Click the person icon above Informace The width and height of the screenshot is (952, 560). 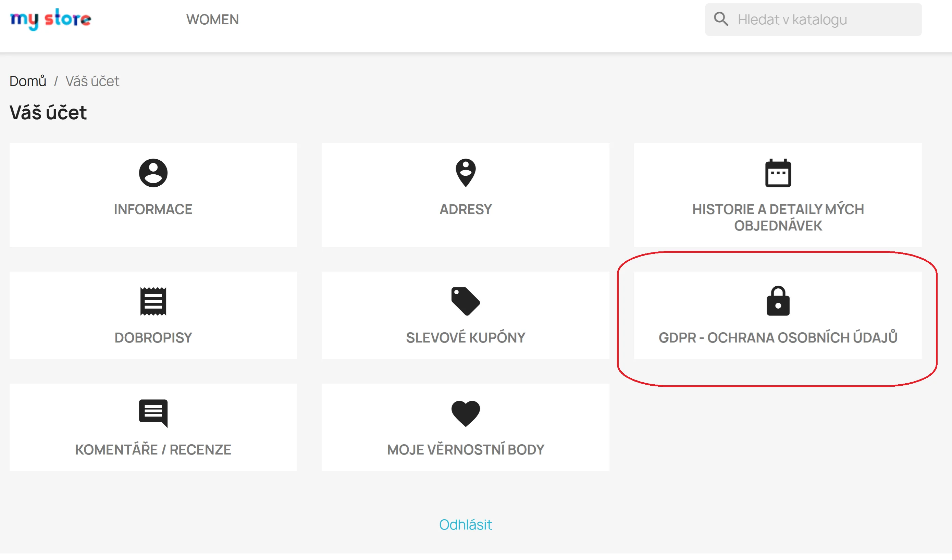[x=153, y=173]
